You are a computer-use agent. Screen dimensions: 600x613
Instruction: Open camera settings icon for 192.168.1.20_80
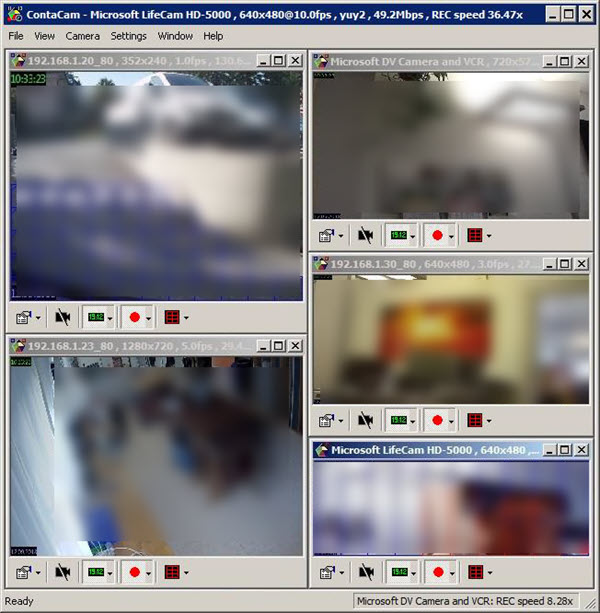tap(23, 317)
